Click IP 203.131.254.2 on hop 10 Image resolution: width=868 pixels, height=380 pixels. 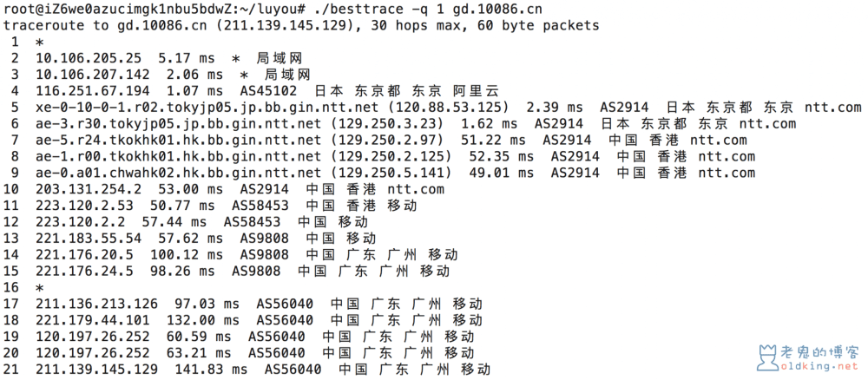tap(89, 189)
